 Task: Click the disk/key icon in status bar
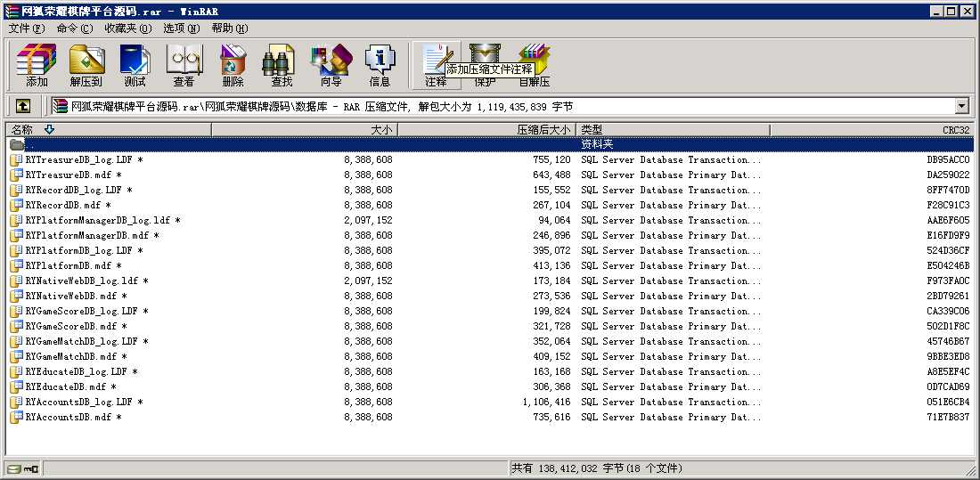point(22,468)
